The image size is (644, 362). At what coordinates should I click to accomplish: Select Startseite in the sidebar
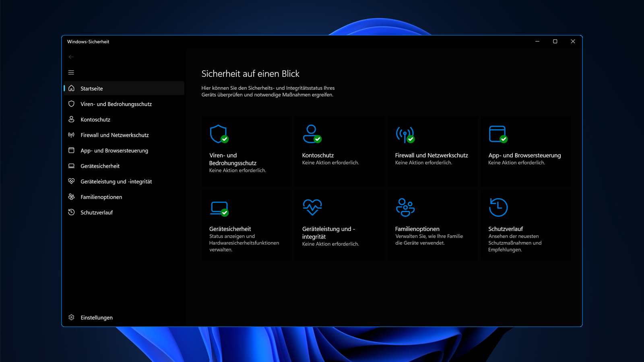pos(124,88)
